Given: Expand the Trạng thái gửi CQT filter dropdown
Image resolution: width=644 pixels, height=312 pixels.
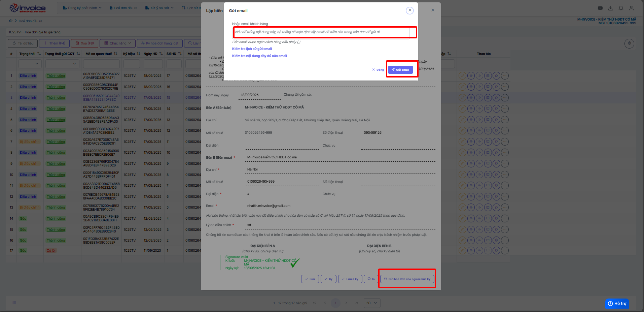Looking at the screenshot, I should click(x=62, y=64).
